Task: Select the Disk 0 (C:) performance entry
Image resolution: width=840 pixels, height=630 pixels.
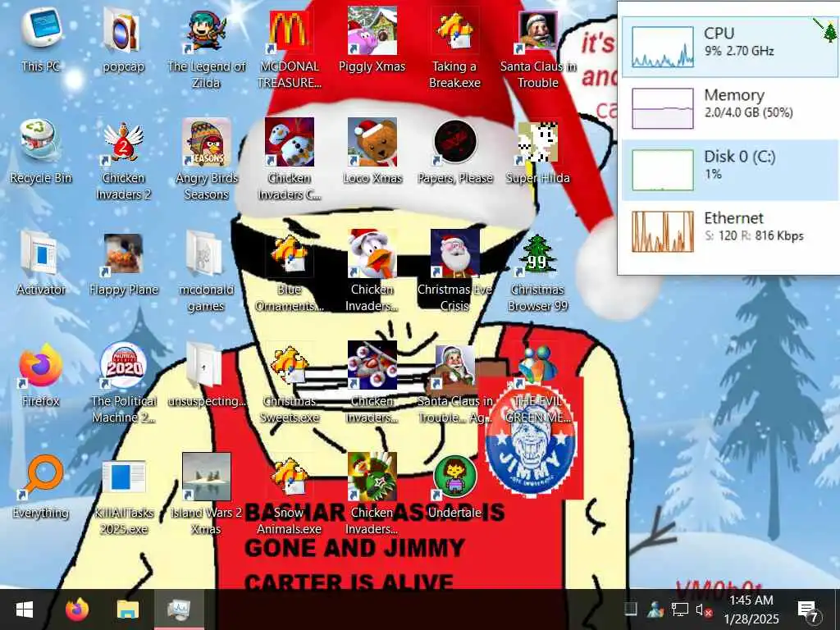Action: point(729,170)
